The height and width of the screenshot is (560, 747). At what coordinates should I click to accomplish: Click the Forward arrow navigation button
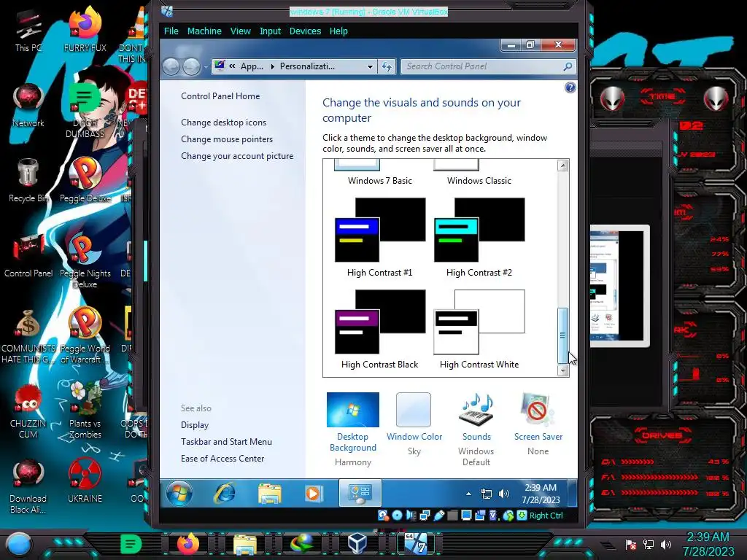tap(192, 66)
